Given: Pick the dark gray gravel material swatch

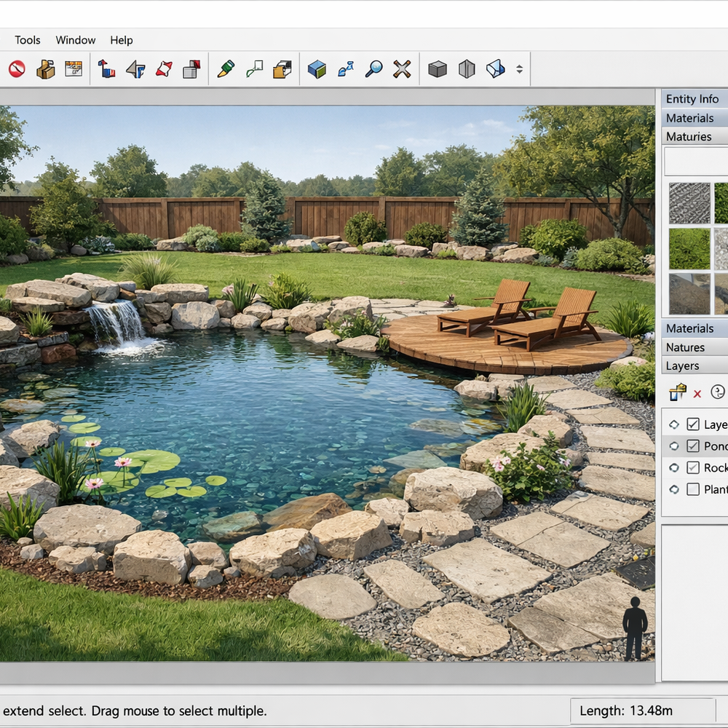Looking at the screenshot, I should click(689, 203).
